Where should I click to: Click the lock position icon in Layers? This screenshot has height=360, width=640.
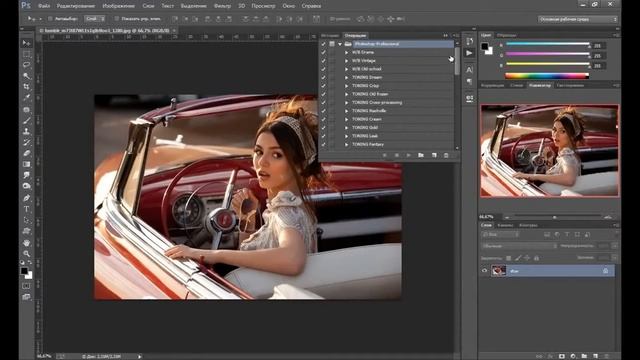[x=527, y=258]
